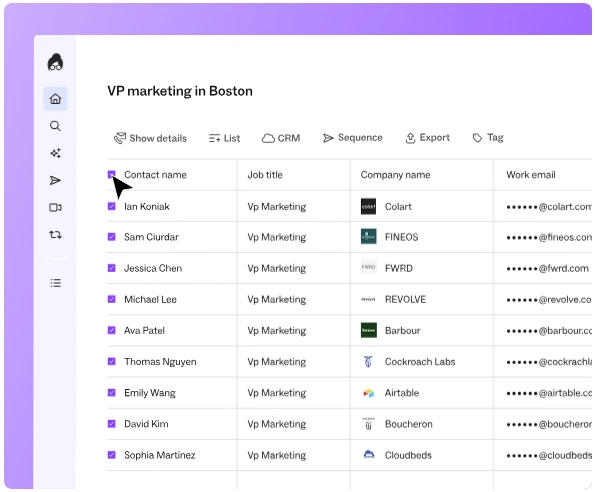
Task: Click the Cloudbeds company name
Action: click(x=408, y=455)
